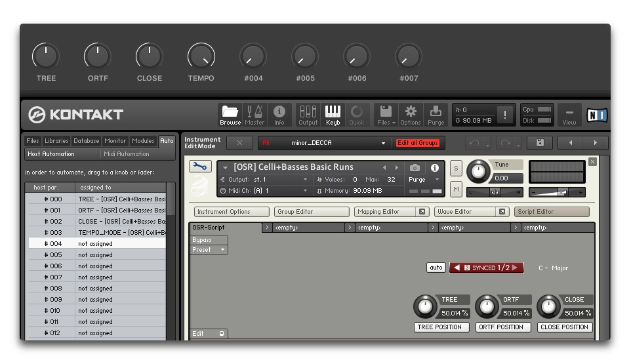Select host parameter # 004 row
The width and height of the screenshot is (631, 364).
pos(97,244)
